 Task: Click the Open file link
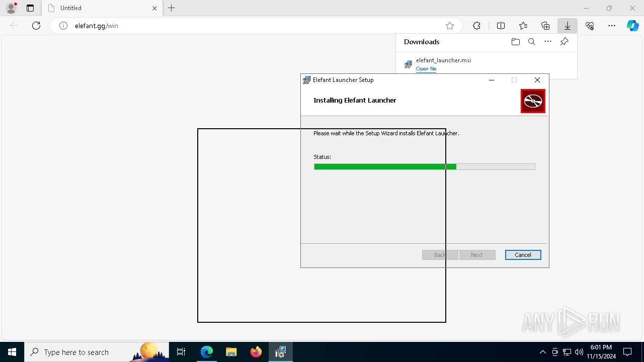426,69
